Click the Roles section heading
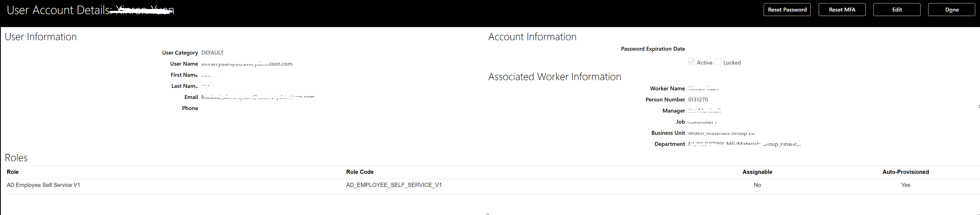 [16, 158]
